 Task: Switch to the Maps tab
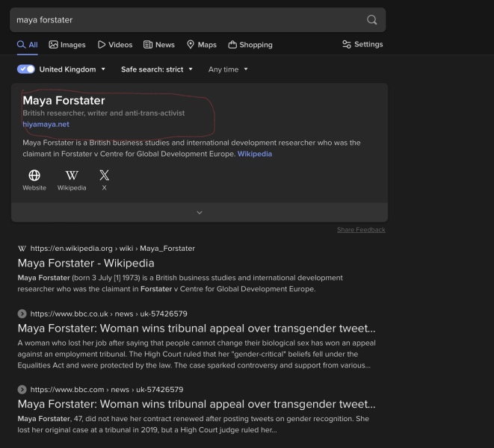pyautogui.click(x=202, y=45)
